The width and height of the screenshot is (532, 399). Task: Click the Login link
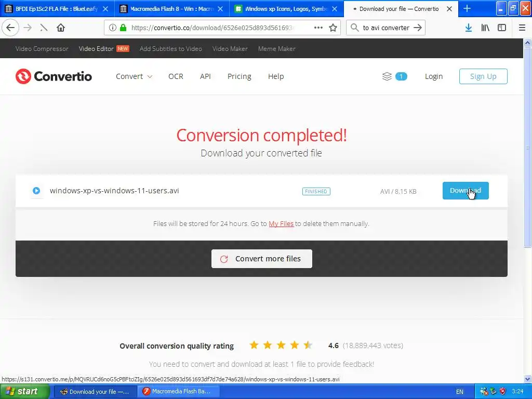[434, 76]
